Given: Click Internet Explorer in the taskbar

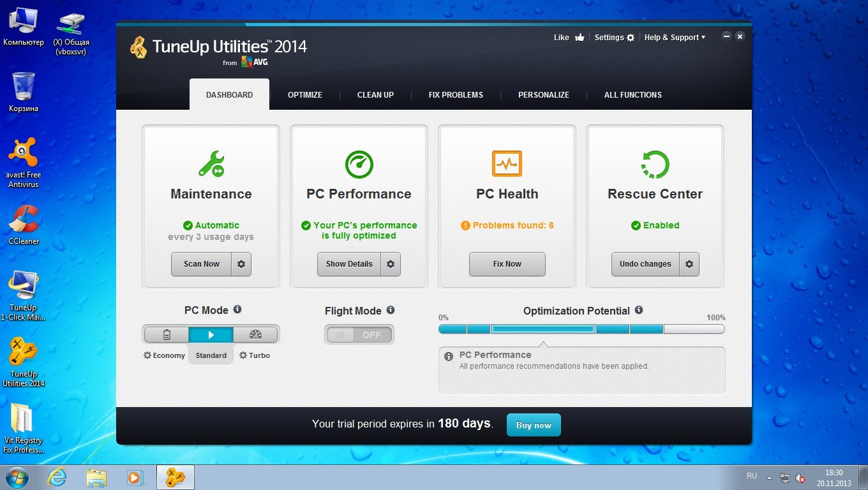Looking at the screenshot, I should (57, 477).
